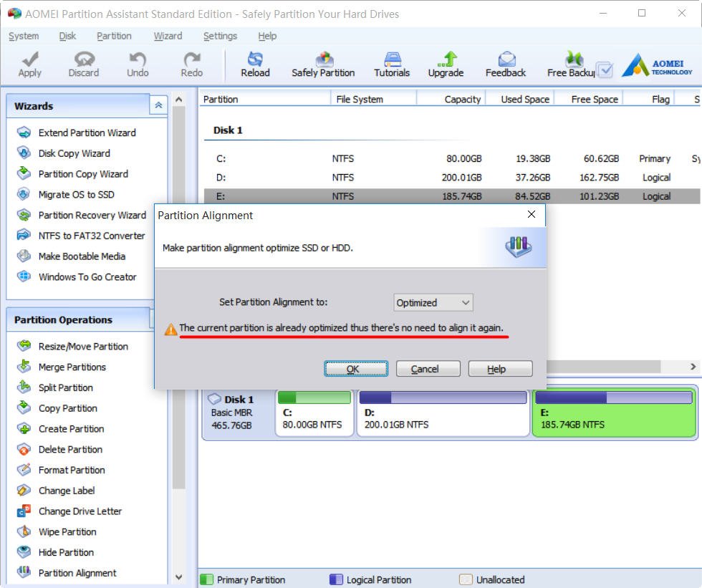The image size is (702, 588).
Task: Click the Help button in dialog
Action: pos(500,369)
